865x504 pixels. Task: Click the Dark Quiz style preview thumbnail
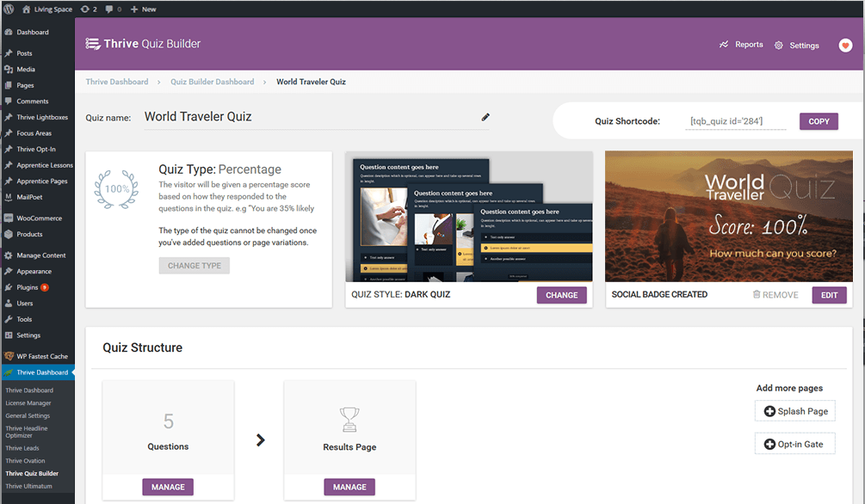(x=469, y=217)
